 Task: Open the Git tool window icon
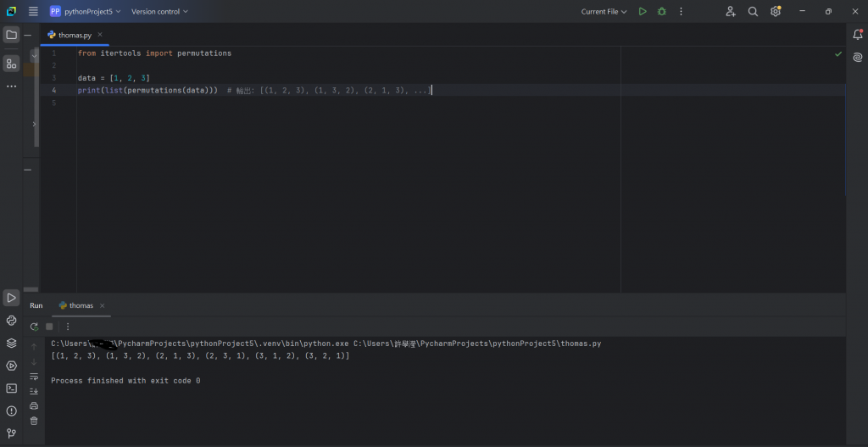11,433
